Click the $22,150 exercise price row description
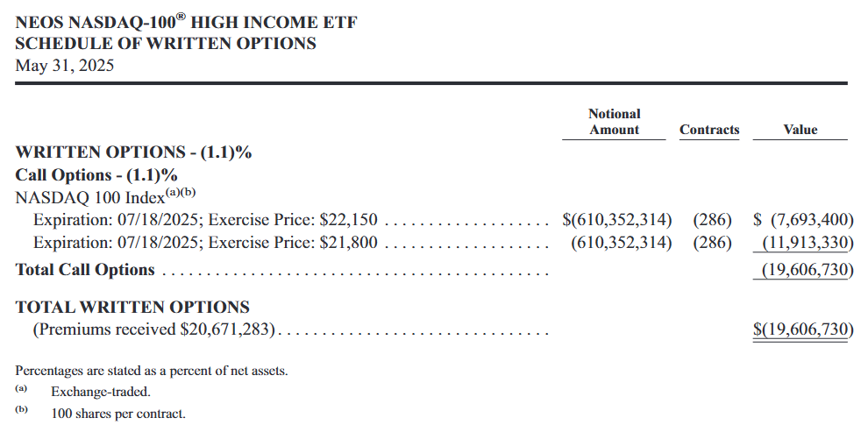Screen dimensions: 868x432 (208, 220)
